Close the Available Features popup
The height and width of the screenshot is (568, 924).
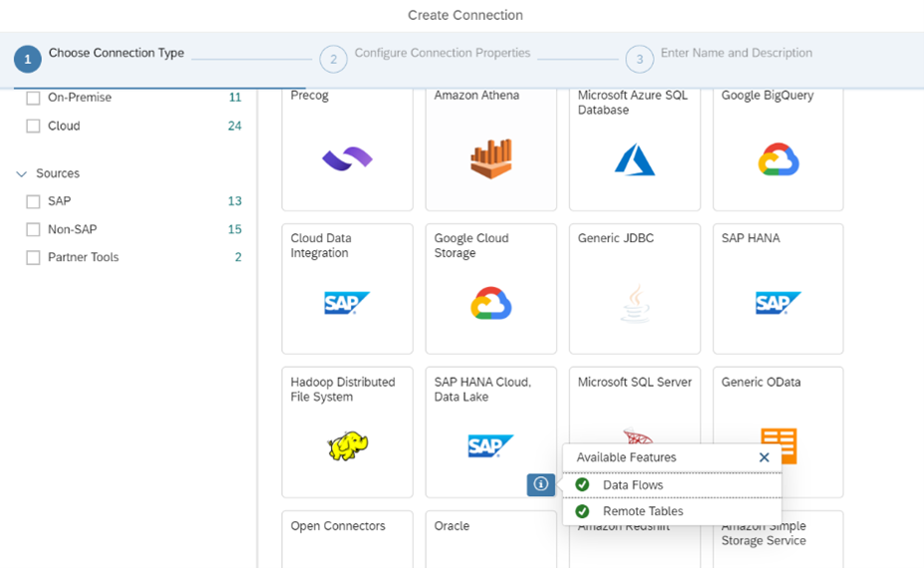point(764,457)
